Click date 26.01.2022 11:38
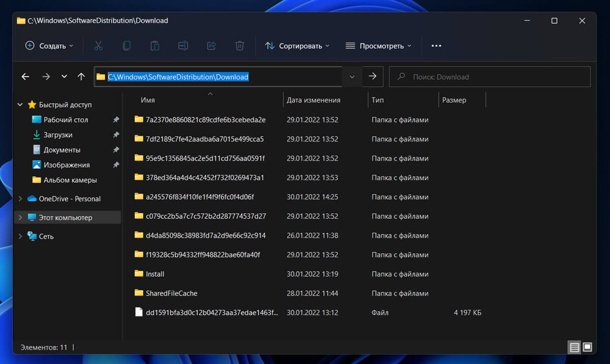Image resolution: width=610 pixels, height=364 pixels. pos(312,235)
